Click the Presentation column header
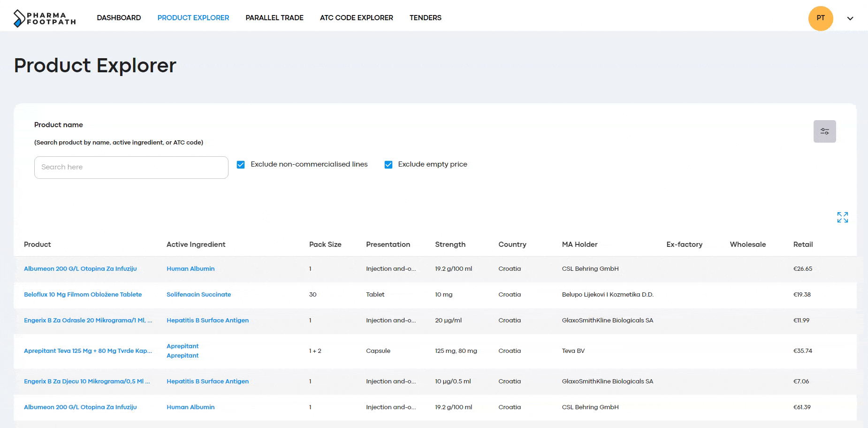Screen dimensions: 868x428 (388, 245)
